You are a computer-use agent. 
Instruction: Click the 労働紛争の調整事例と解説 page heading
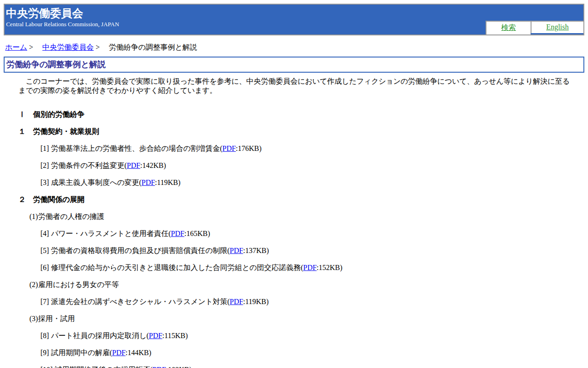[x=56, y=65]
